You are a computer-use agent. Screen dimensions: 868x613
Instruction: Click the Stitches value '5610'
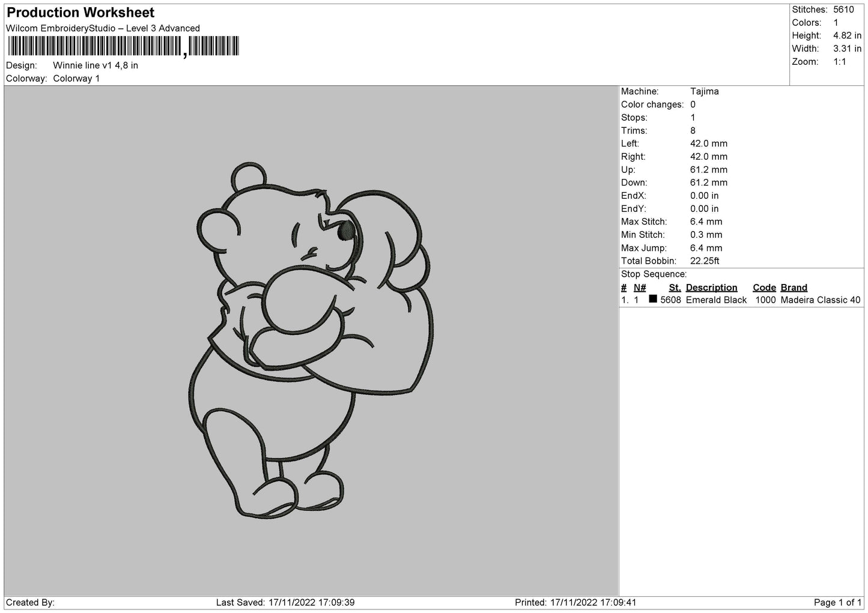click(843, 10)
